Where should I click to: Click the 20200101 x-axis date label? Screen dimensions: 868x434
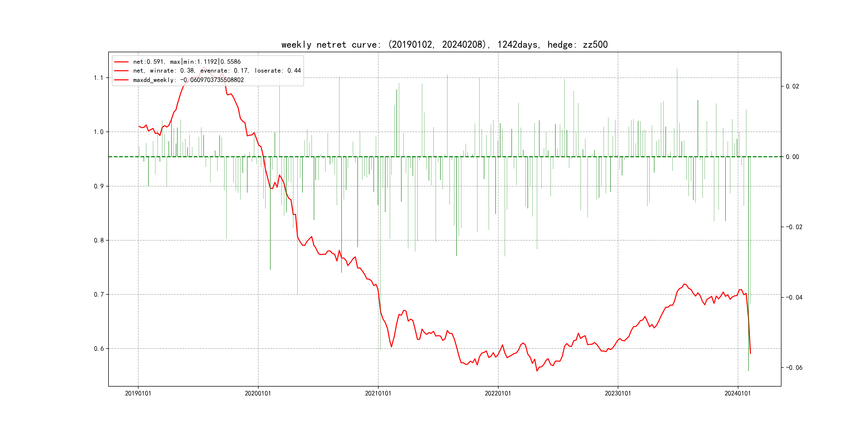coord(258,393)
